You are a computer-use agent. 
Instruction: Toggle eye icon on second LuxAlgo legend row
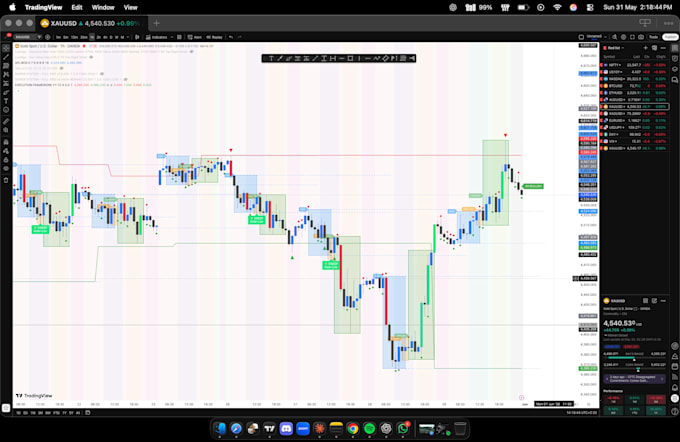(x=91, y=57)
